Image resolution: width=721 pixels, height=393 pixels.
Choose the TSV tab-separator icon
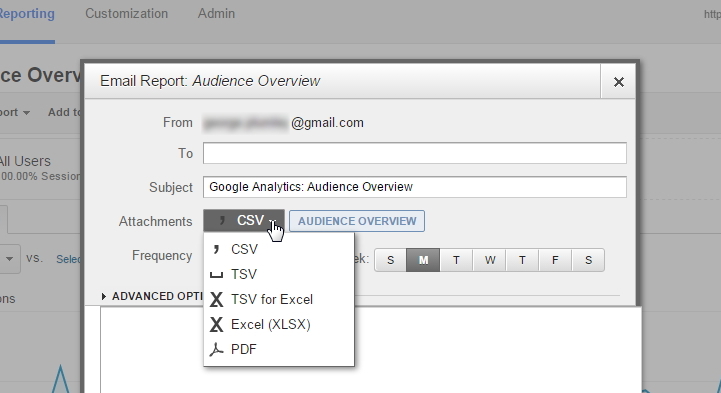click(216, 275)
